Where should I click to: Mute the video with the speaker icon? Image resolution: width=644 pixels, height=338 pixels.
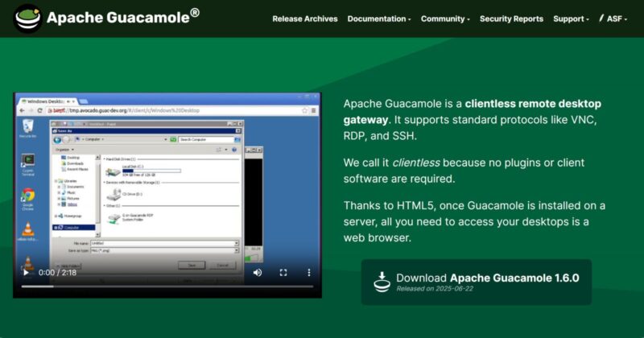click(258, 273)
